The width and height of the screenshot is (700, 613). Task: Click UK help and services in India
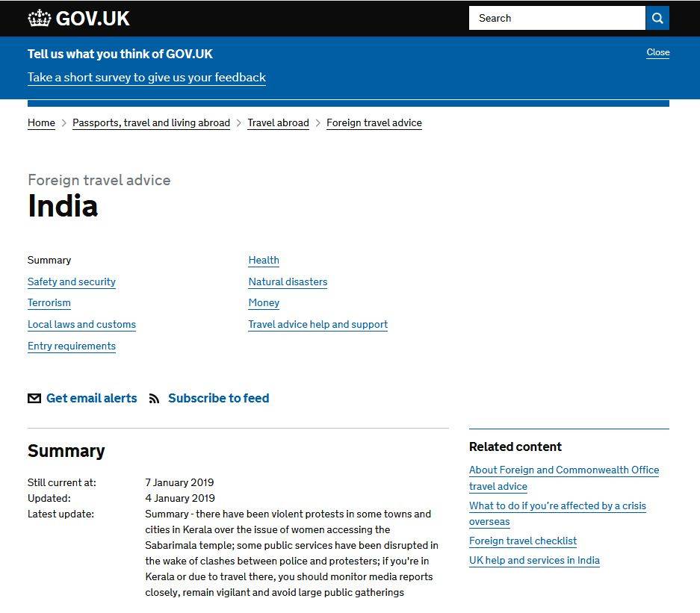click(x=534, y=561)
